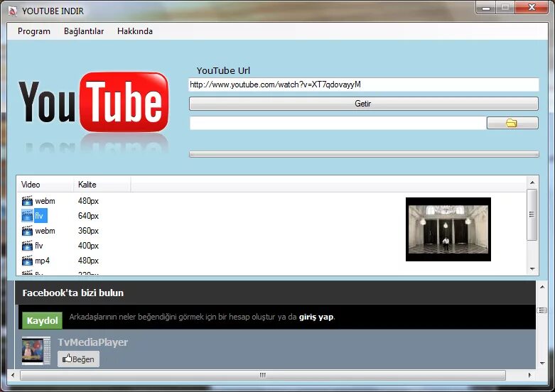Open the TvMediaPlayer page link
The width and height of the screenshot is (555, 392).
tap(92, 342)
